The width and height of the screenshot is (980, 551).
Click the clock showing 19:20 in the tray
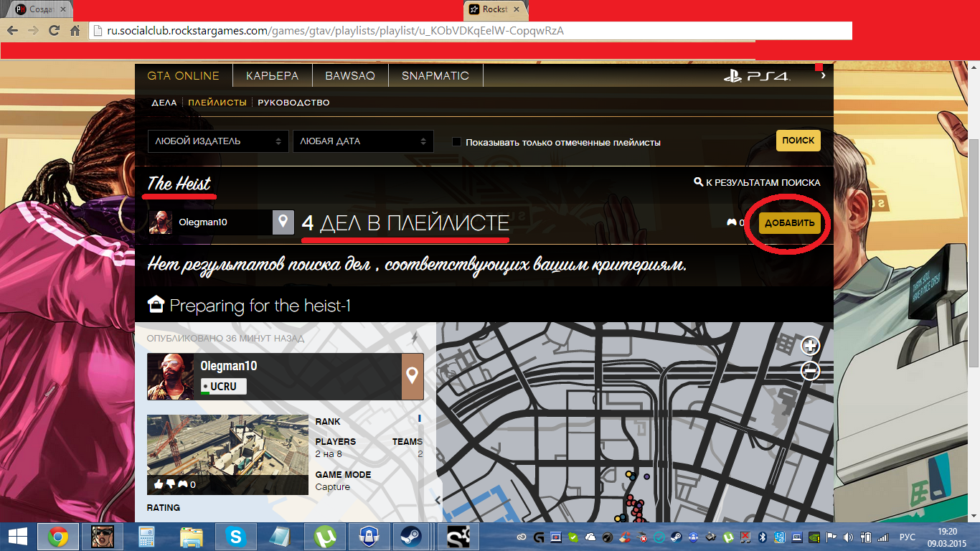pos(948,531)
